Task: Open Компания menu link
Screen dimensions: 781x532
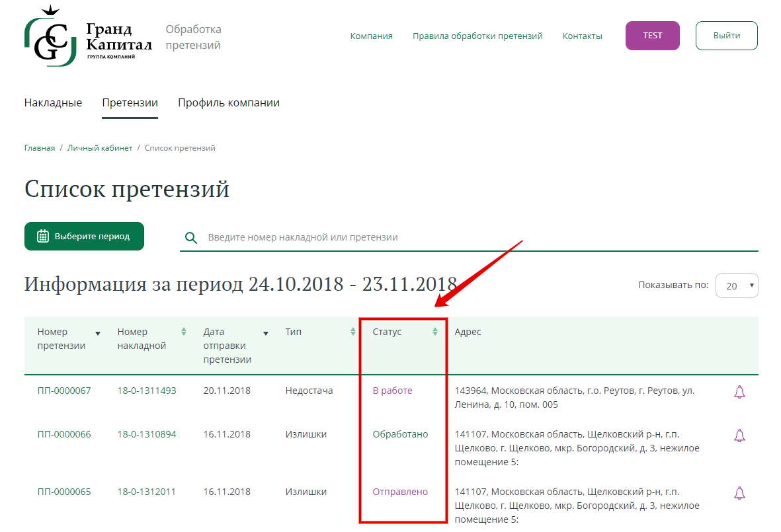Action: point(371,36)
